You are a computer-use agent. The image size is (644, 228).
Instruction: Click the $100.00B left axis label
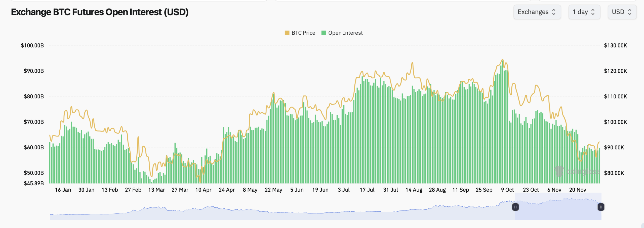pyautogui.click(x=32, y=45)
